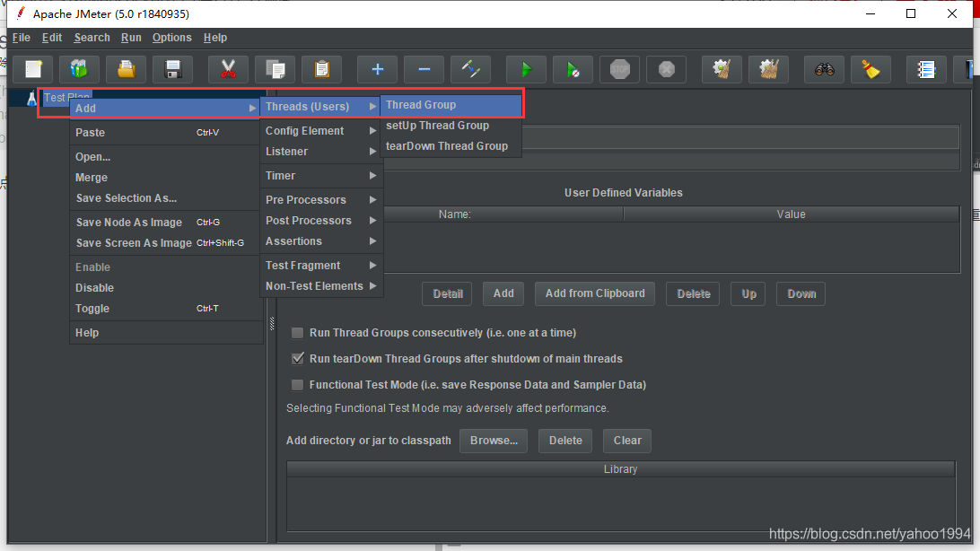The image size is (980, 551).
Task: Click the Expand All plus icon
Action: tap(378, 69)
